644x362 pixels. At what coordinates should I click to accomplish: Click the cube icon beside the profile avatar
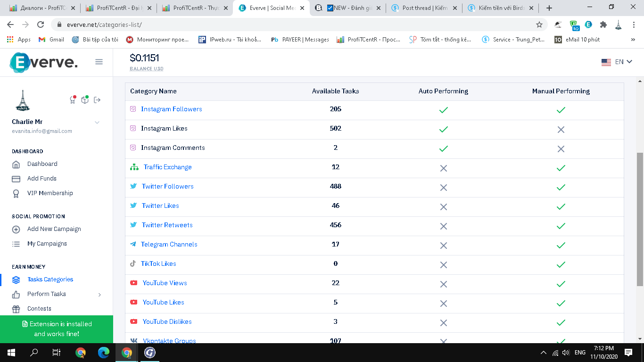85,99
